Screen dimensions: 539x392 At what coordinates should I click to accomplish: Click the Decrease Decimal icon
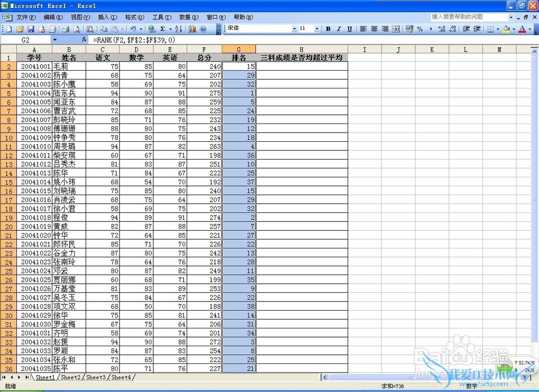453,29
